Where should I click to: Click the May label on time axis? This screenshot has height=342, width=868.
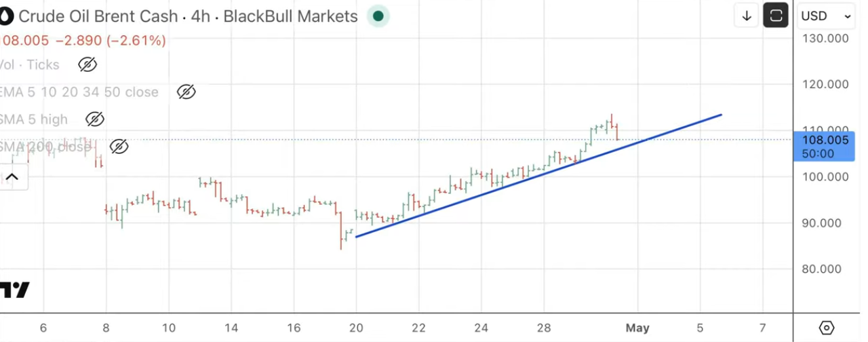(x=637, y=328)
